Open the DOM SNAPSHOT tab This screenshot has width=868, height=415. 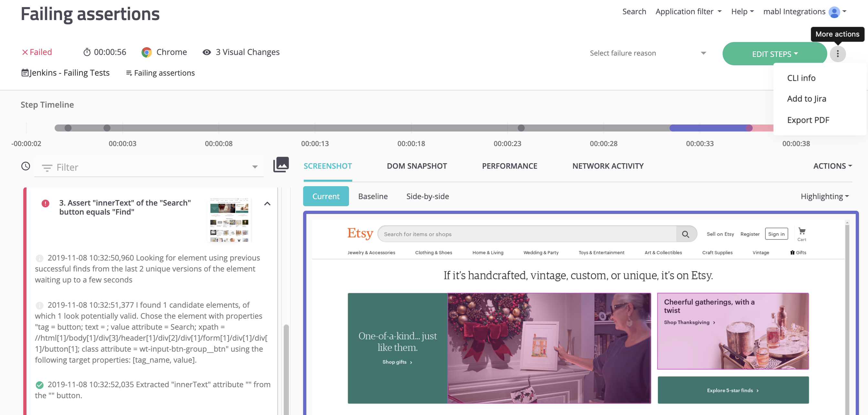[417, 166]
